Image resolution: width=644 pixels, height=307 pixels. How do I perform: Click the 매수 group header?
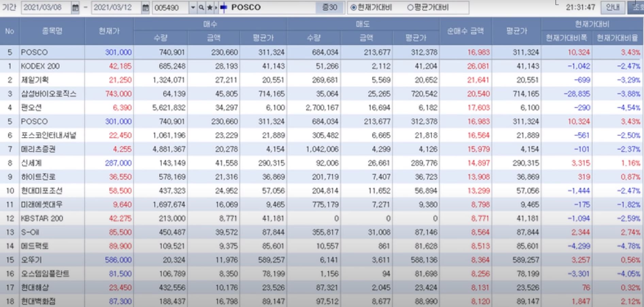pos(210,24)
